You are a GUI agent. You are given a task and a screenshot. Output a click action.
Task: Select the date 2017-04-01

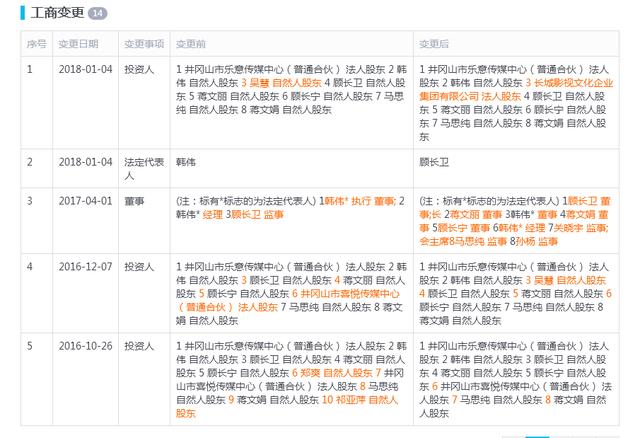coord(85,201)
